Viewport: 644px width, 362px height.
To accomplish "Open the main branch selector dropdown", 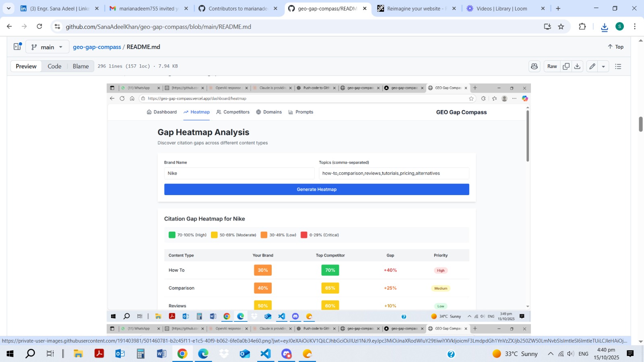I will [x=47, y=47].
